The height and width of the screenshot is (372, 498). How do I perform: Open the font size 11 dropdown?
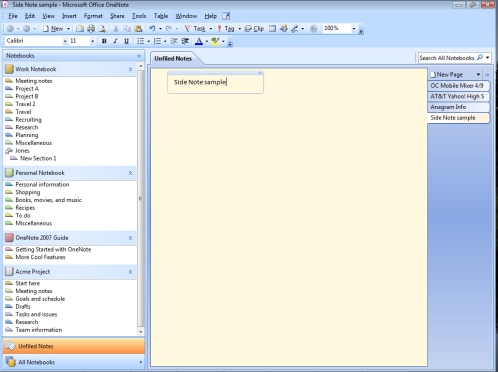pyautogui.click(x=92, y=41)
